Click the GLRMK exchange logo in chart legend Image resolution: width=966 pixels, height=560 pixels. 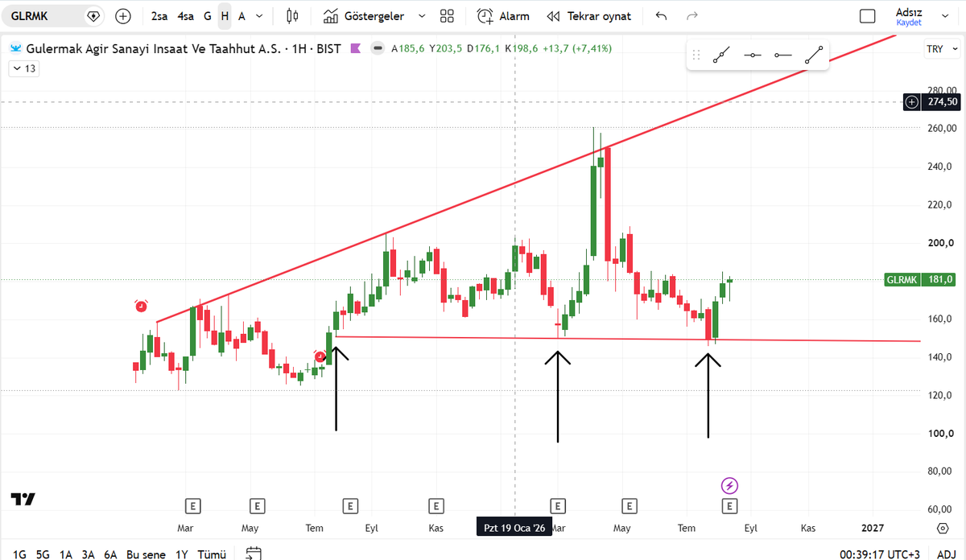click(x=14, y=48)
